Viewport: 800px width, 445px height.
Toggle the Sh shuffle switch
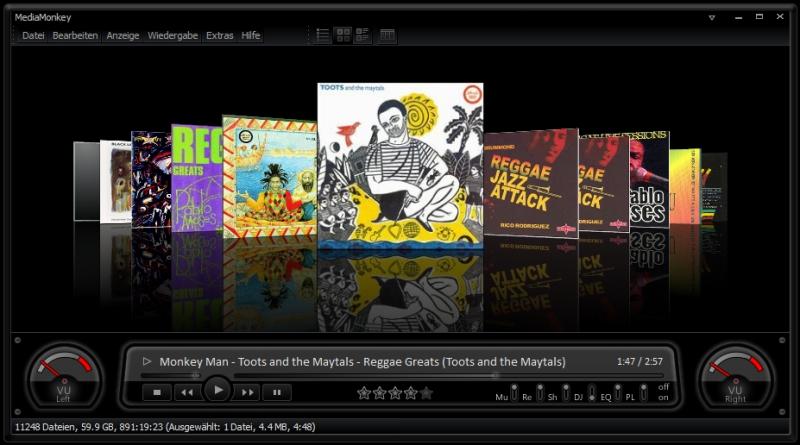pyautogui.click(x=565, y=392)
